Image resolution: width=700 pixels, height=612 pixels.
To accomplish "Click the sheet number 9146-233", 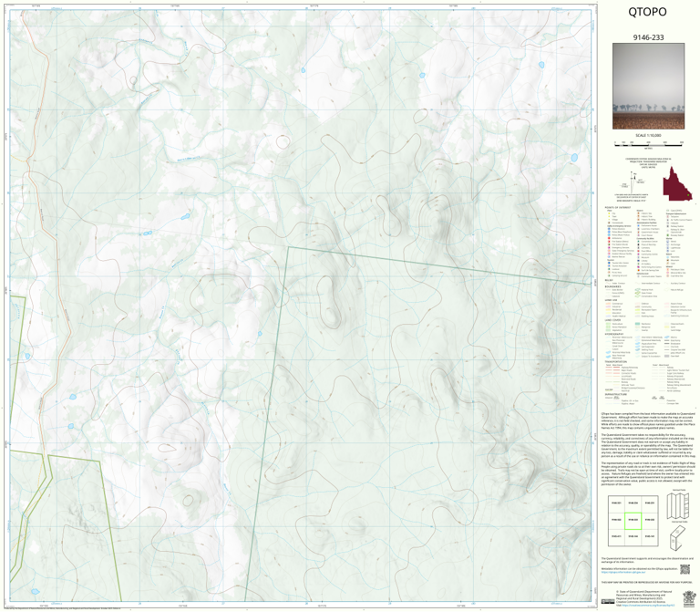I will [648, 37].
